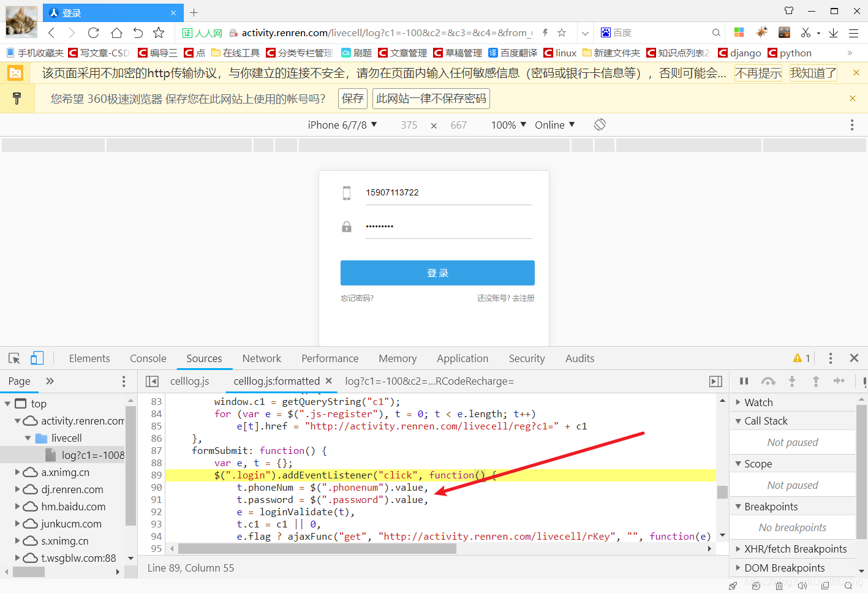Click the blue 登录 login button
This screenshot has height=593, width=868.
coord(437,273)
